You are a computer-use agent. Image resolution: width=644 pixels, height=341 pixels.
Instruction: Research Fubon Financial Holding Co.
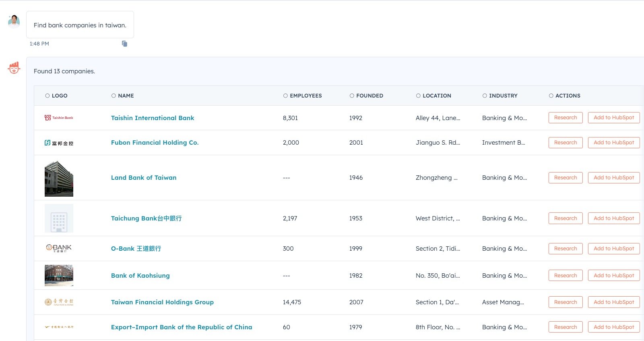click(565, 143)
